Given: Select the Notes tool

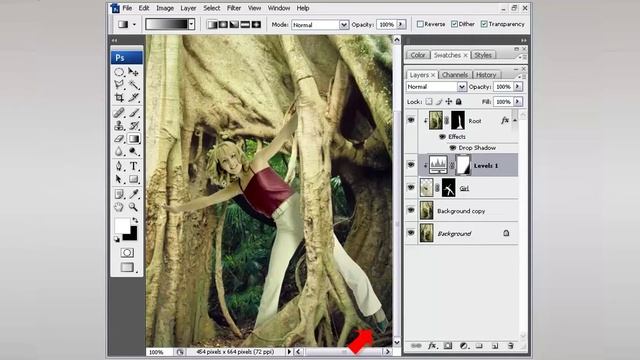Looking at the screenshot, I should point(119,194).
